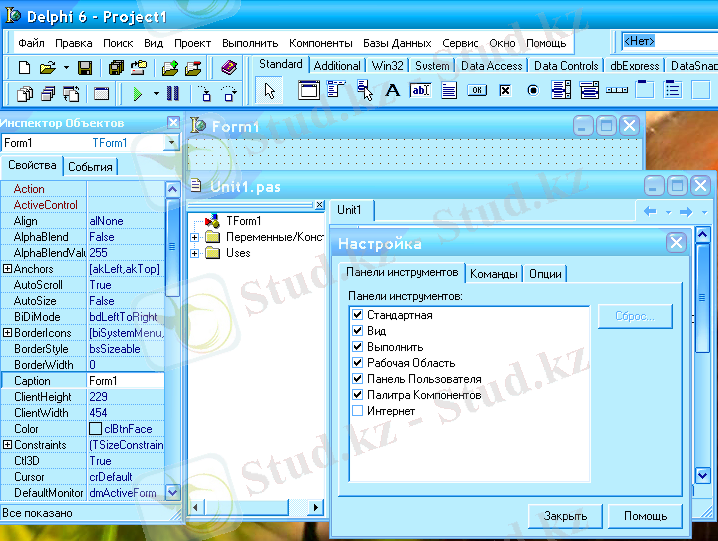Select TForm1 in code explorer tree
This screenshot has height=541, width=718.
244,221
